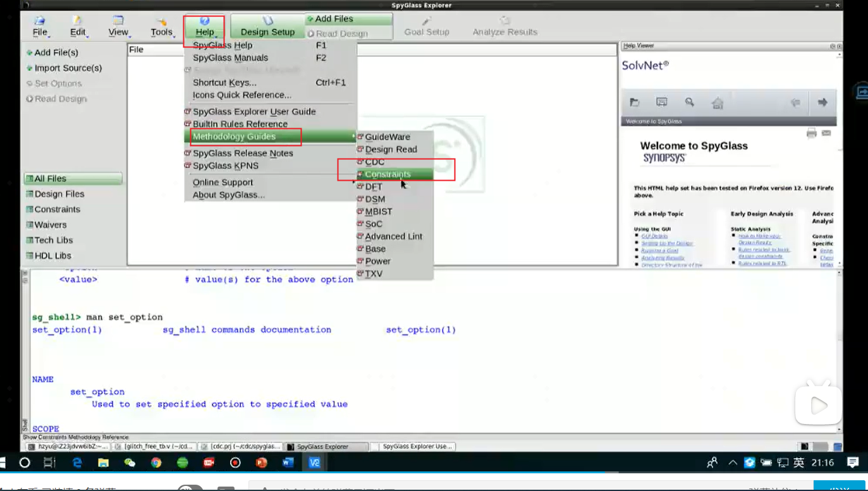Open the Edit menu
The width and height of the screenshot is (868, 491).
point(78,26)
